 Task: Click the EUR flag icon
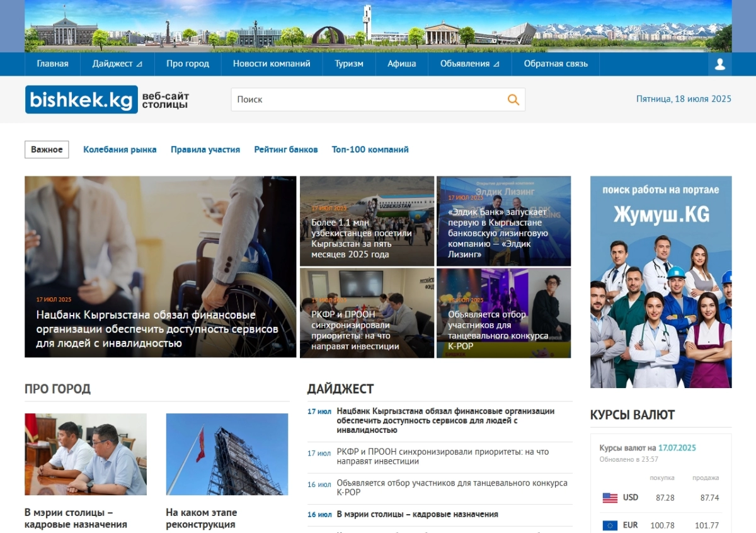click(610, 525)
